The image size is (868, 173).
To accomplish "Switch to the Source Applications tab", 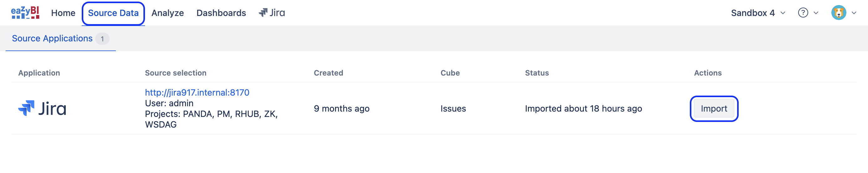I will tap(52, 39).
